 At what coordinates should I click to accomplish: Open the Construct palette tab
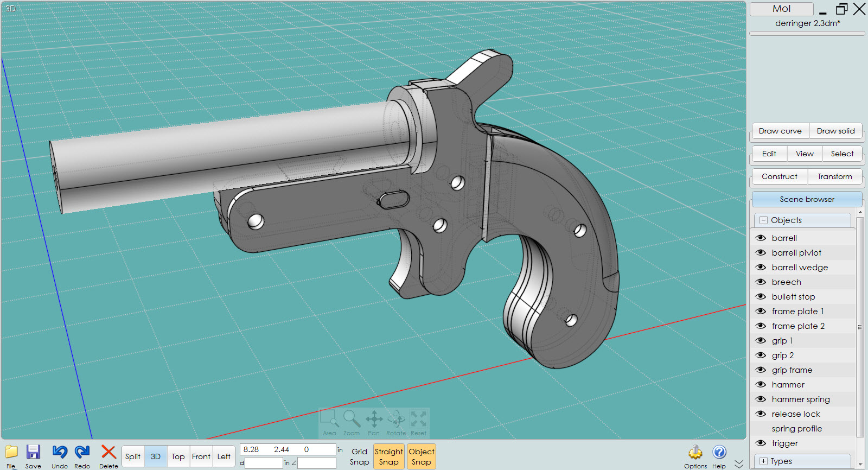780,176
